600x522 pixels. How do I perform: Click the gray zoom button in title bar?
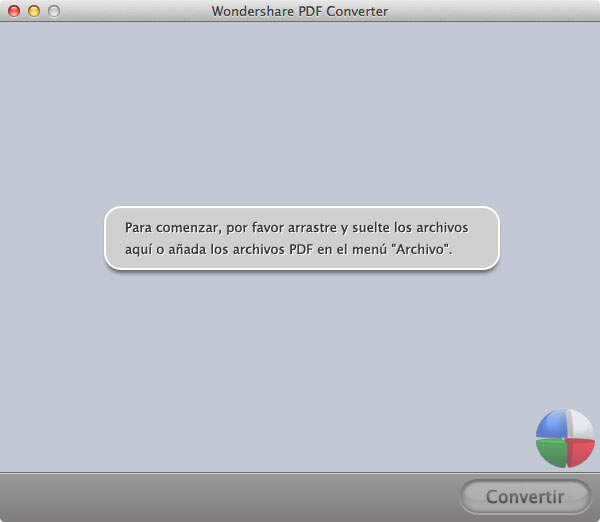coord(54,11)
